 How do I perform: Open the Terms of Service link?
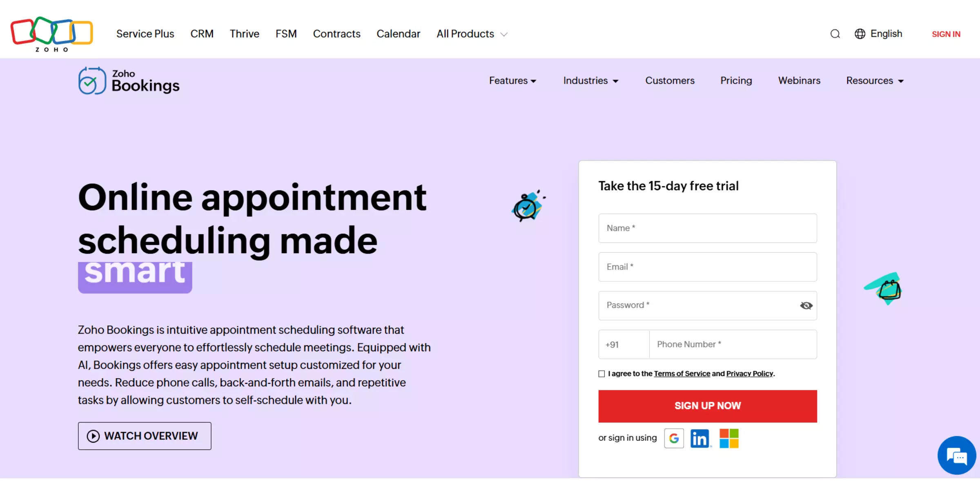[x=682, y=373]
